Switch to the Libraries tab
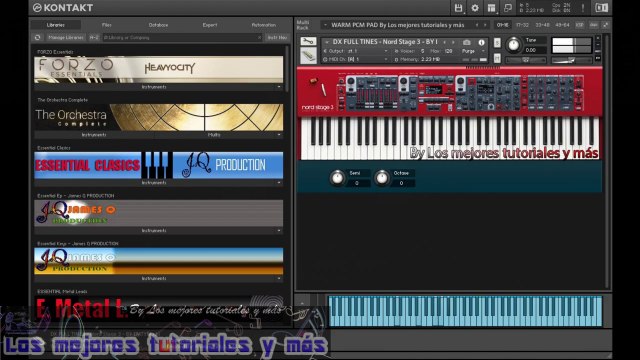Image resolution: width=640 pixels, height=360 pixels. pyautogui.click(x=56, y=25)
